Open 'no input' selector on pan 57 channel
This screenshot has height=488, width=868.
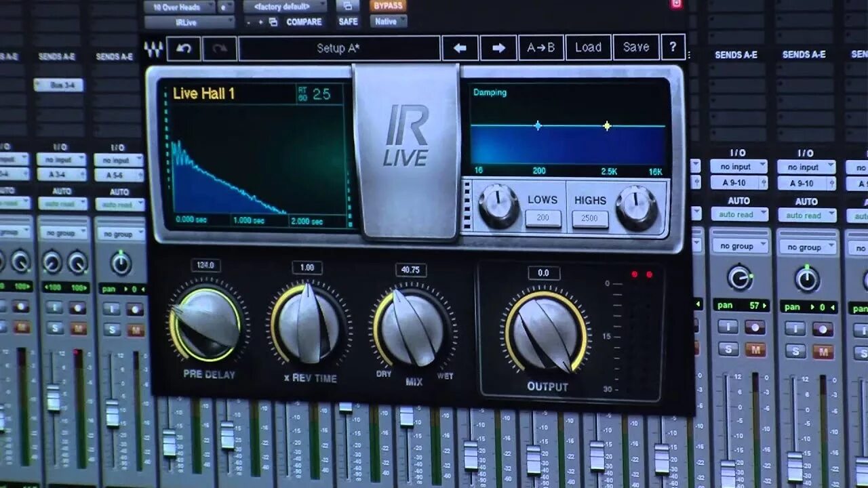click(x=739, y=166)
